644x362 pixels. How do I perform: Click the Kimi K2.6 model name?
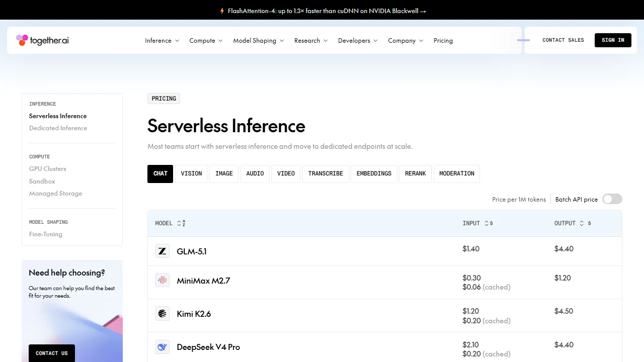pyautogui.click(x=194, y=314)
